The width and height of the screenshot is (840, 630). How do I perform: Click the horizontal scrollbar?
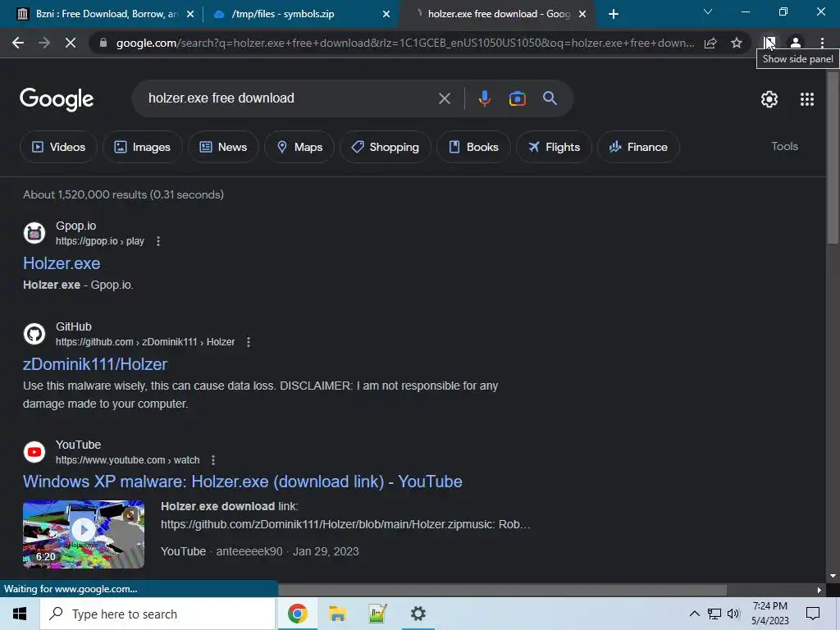(x=503, y=590)
